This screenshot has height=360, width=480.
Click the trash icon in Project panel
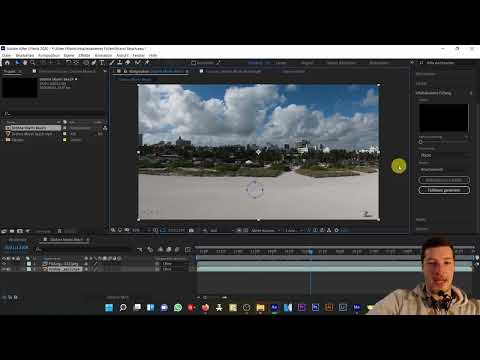click(59, 231)
